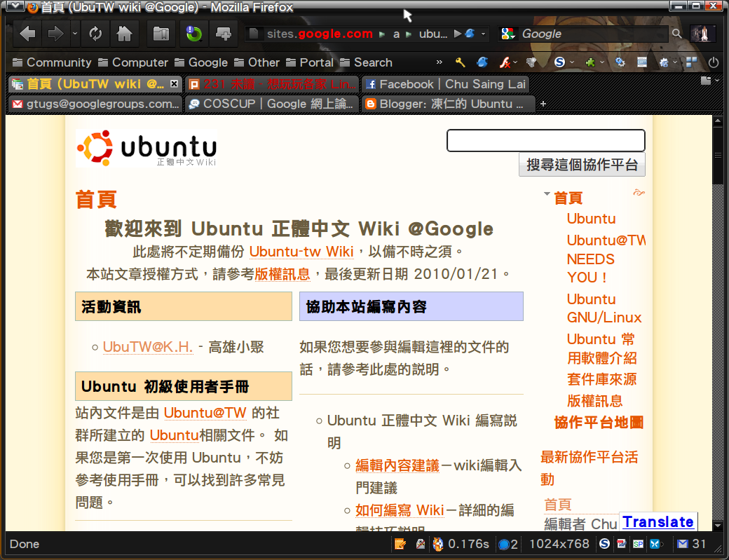729x560 pixels.
Task: Open the Skype toolbar extension icon
Action: [x=561, y=62]
